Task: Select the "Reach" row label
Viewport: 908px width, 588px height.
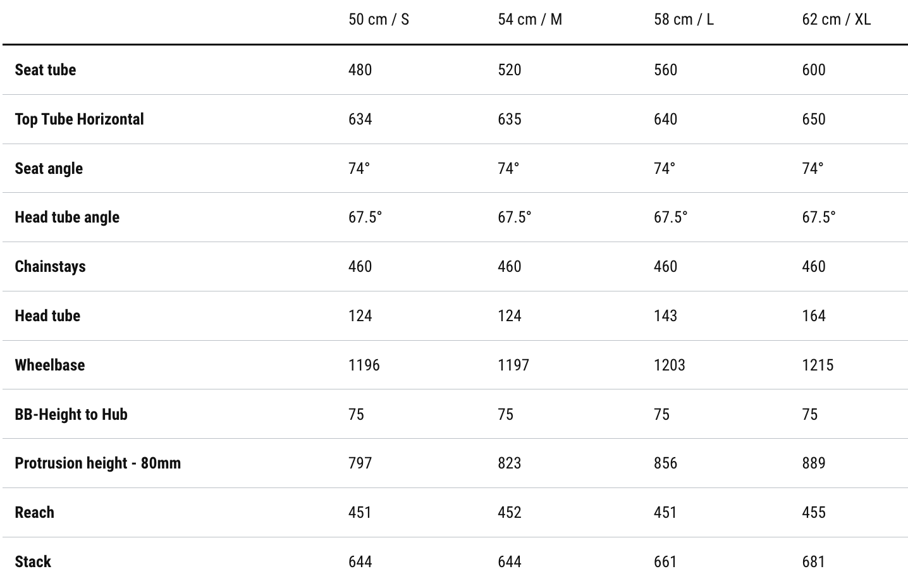Action: pyautogui.click(x=34, y=512)
